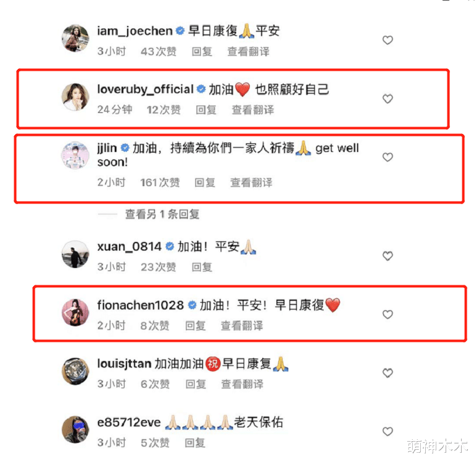
Task: Tap the heart on e85712eve's comment
Action: tap(387, 432)
